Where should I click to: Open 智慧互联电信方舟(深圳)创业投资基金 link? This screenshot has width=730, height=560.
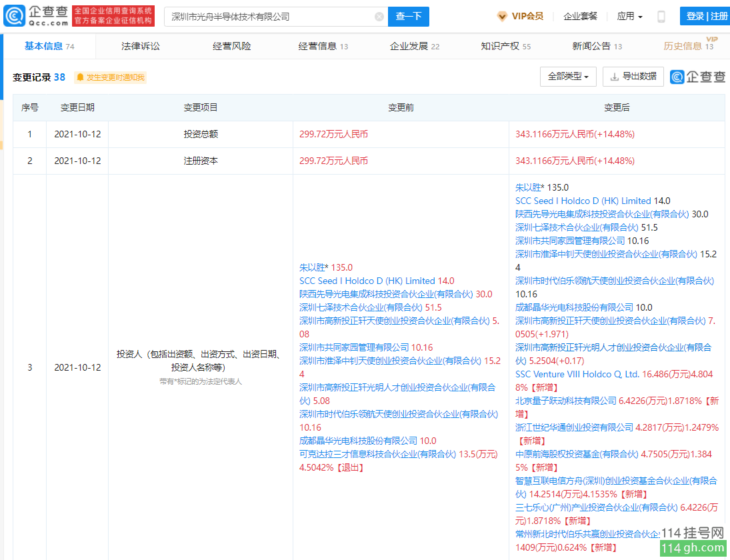pyautogui.click(x=615, y=487)
